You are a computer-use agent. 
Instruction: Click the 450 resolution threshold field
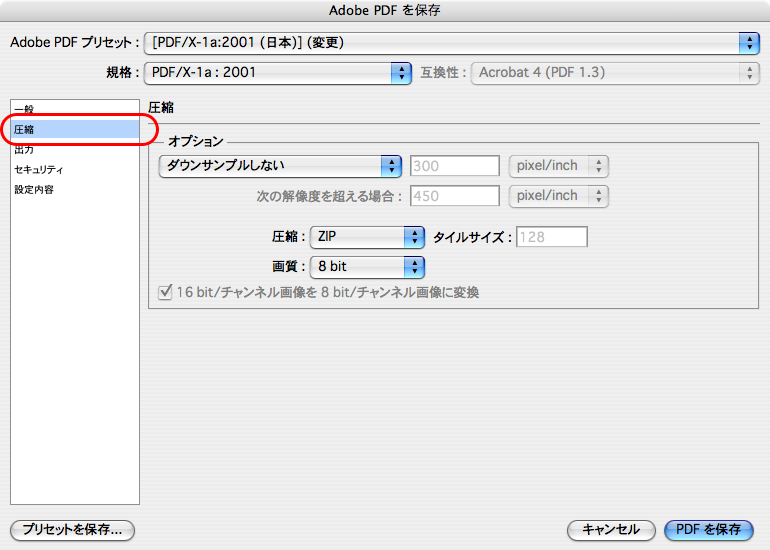(455, 196)
